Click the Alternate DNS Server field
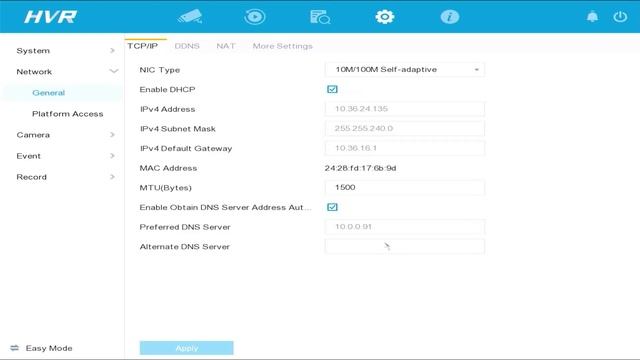This screenshot has height=360, width=640. pyautogui.click(x=404, y=246)
